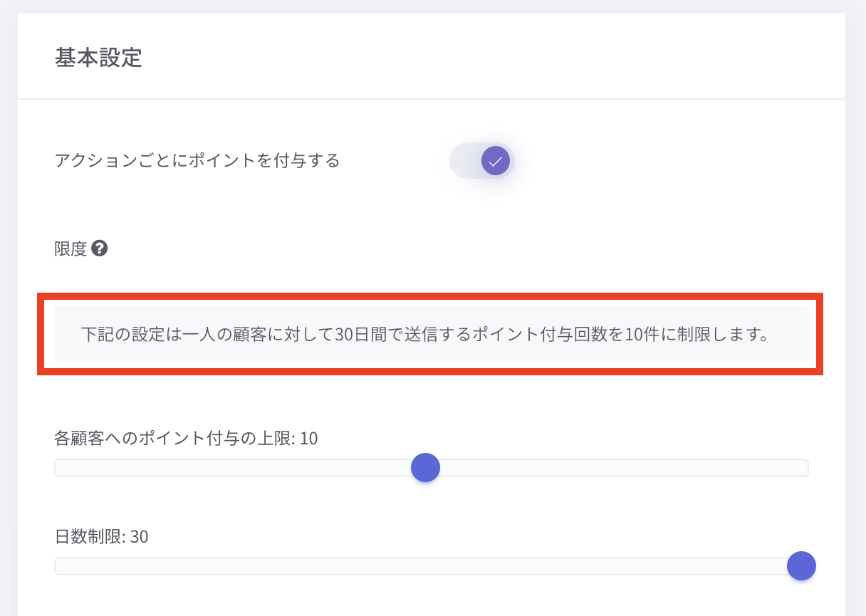This screenshot has height=616, width=866.
Task: Click the help question mark beside 限度
Action: pyautogui.click(x=100, y=249)
